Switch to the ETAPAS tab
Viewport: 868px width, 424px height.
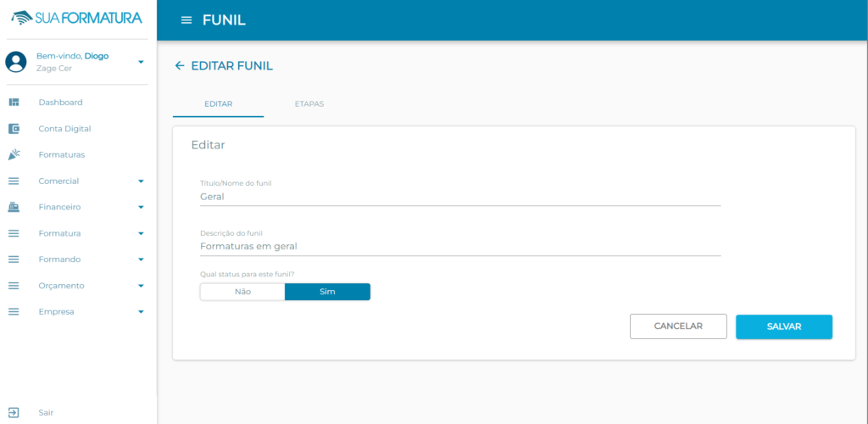[309, 103]
